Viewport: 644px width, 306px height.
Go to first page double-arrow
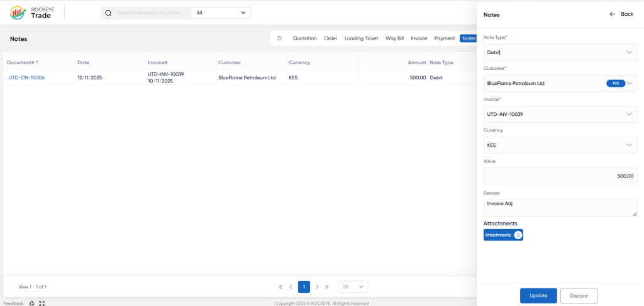pos(280,286)
